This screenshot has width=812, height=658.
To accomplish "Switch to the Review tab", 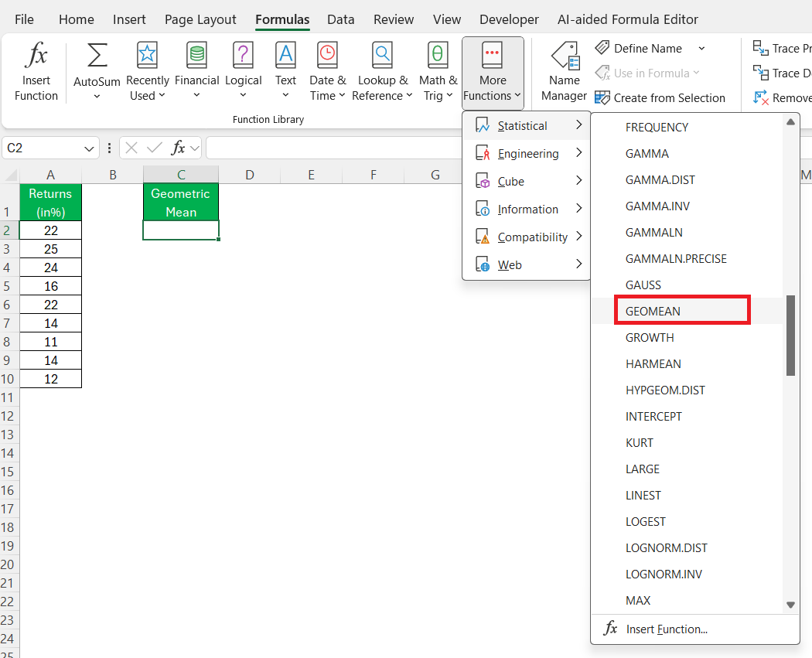I will [394, 19].
